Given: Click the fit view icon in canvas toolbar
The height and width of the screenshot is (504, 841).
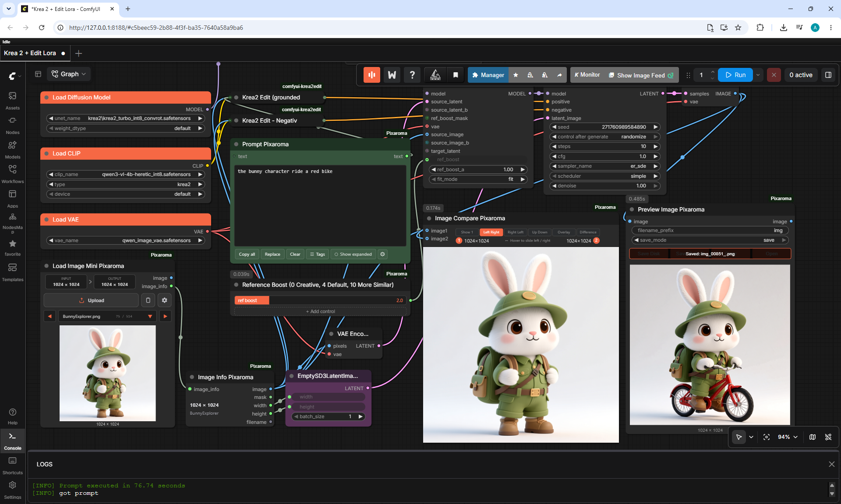Looking at the screenshot, I should [x=767, y=437].
